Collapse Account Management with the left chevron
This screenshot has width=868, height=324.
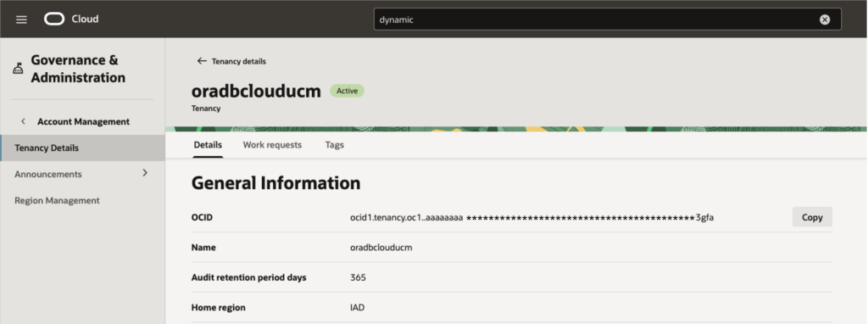pos(23,121)
